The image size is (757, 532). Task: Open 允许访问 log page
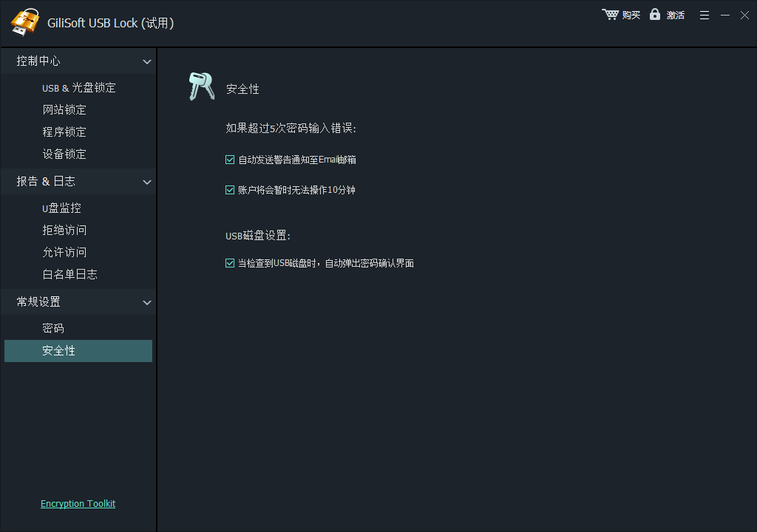[x=64, y=253]
